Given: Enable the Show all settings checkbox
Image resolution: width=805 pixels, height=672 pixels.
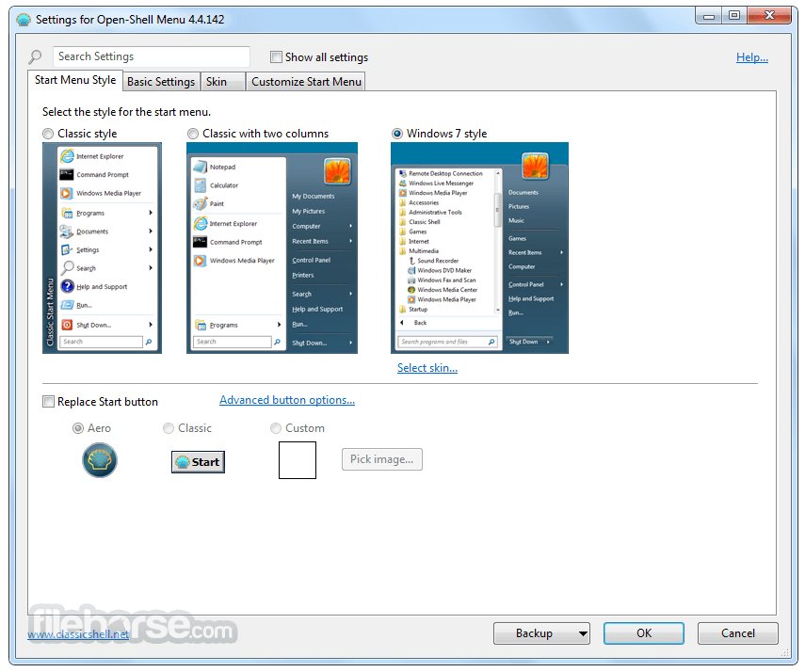Looking at the screenshot, I should click(x=276, y=57).
